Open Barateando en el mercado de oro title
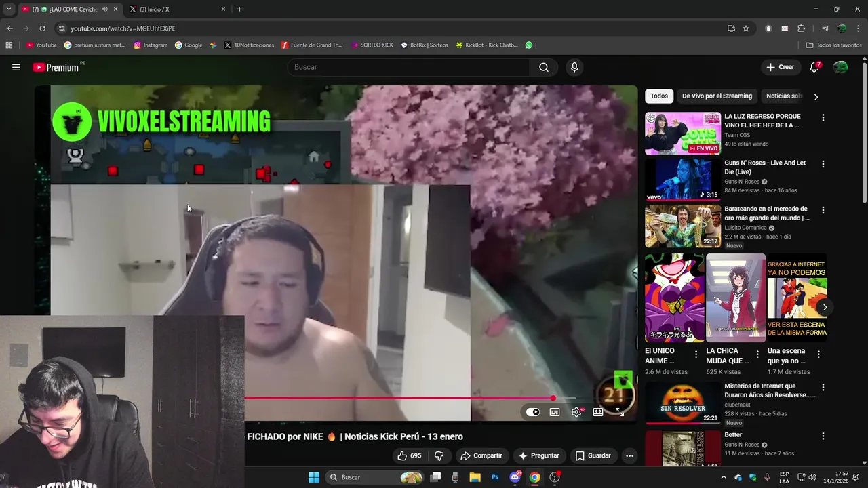 (766, 213)
